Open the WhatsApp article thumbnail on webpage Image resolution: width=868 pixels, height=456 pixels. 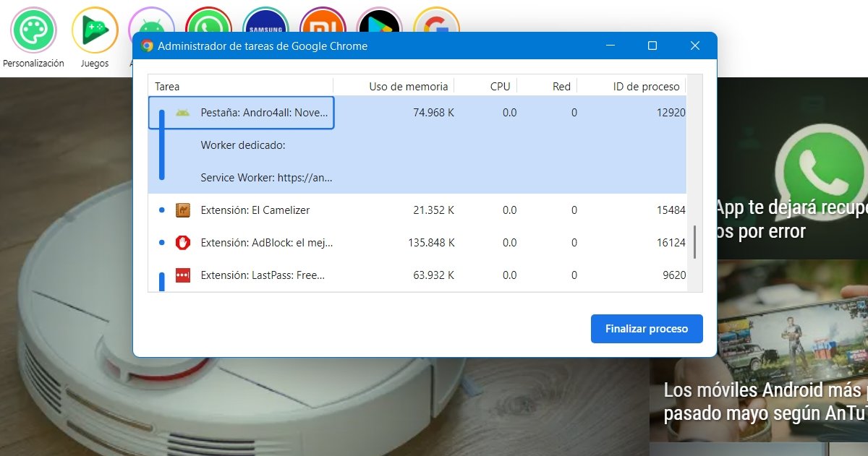coord(793,168)
